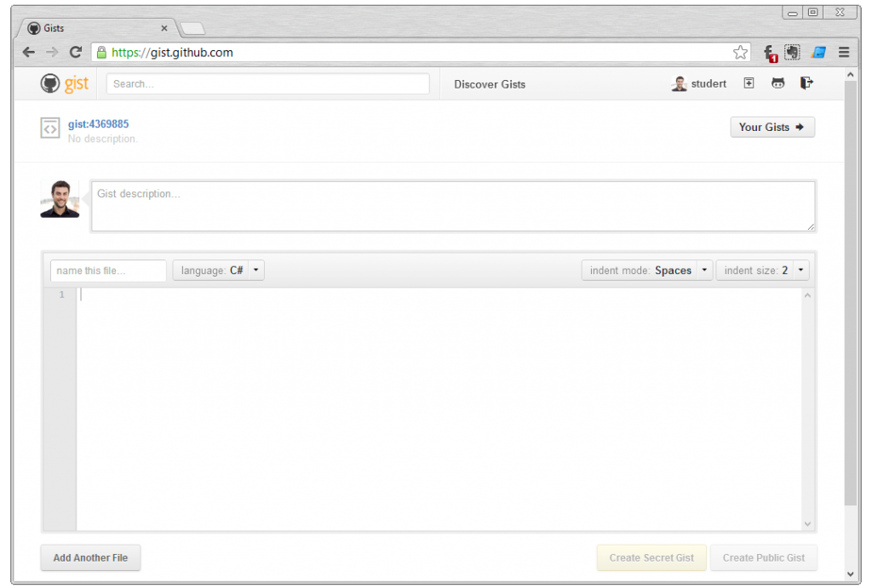Click the user avatar beside description box

[x=60, y=199]
